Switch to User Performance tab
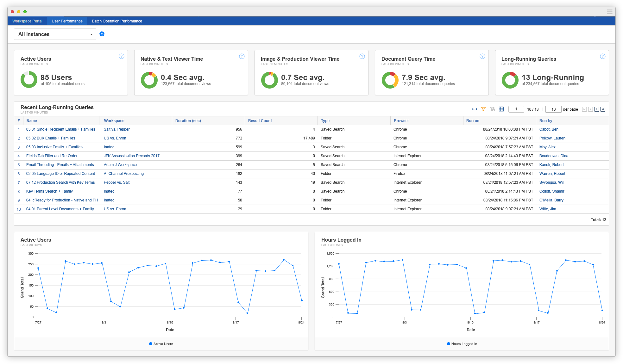Image resolution: width=623 pixels, height=364 pixels. (67, 20)
